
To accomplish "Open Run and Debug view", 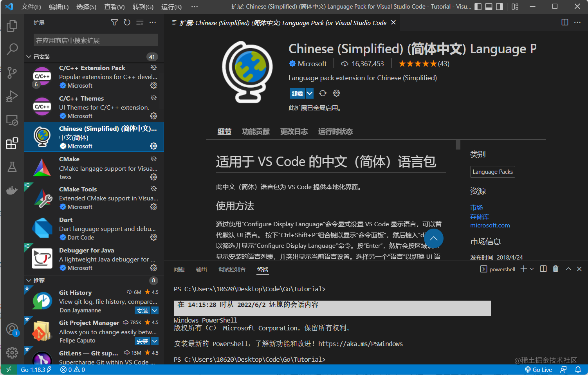I will [12, 96].
